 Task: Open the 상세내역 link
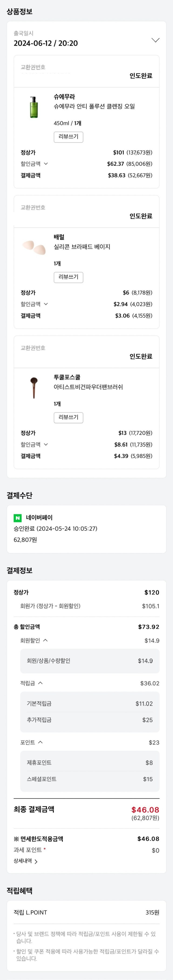[25, 861]
